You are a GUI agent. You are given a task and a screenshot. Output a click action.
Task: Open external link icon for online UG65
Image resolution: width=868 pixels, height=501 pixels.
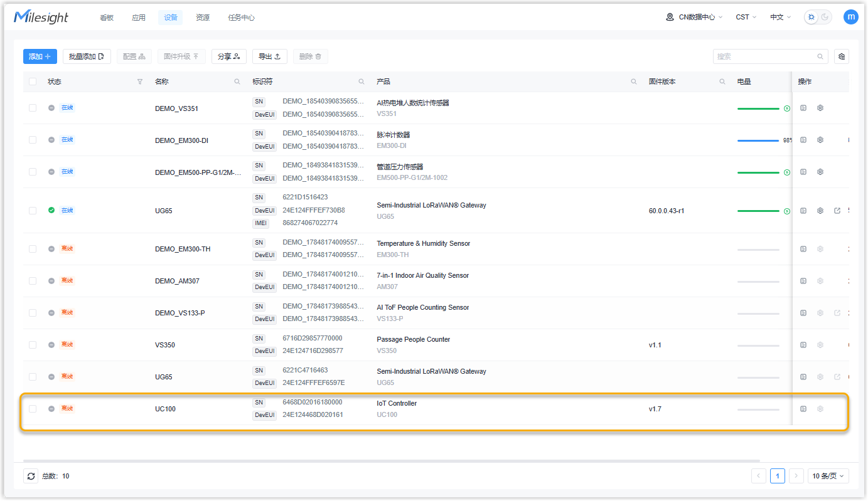(837, 211)
